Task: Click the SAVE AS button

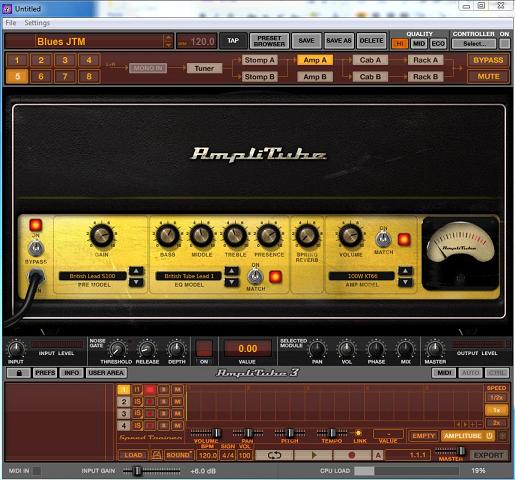Action: [339, 41]
